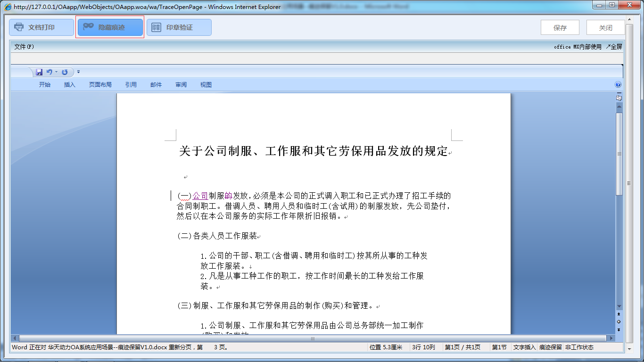The width and height of the screenshot is (644, 362).
Task: Activate 全屏 full screen link
Action: pos(613,47)
